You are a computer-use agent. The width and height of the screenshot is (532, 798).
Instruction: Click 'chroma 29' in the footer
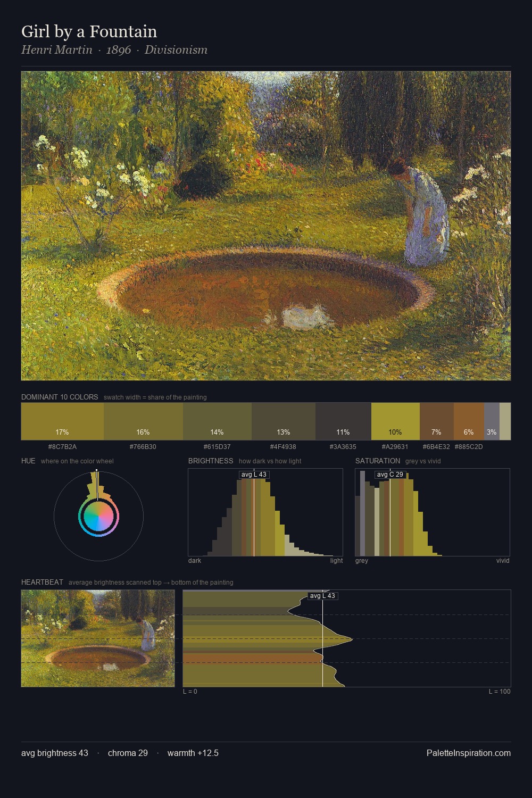[x=128, y=753]
